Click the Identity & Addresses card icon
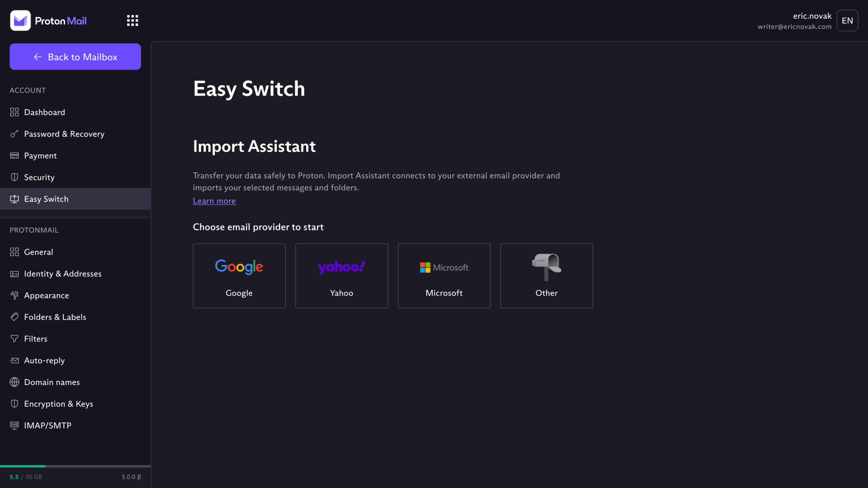This screenshot has width=868, height=488. point(14,274)
